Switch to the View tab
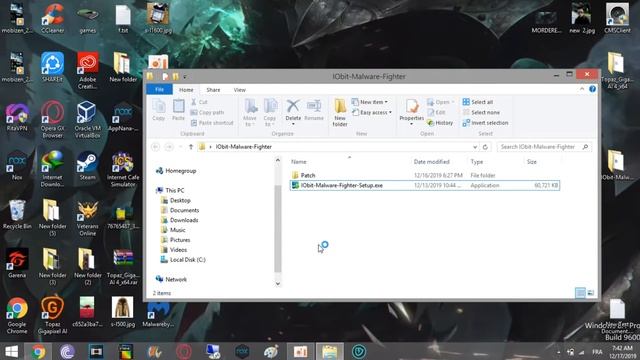Screen dimensions: 640x360 (x=240, y=89)
